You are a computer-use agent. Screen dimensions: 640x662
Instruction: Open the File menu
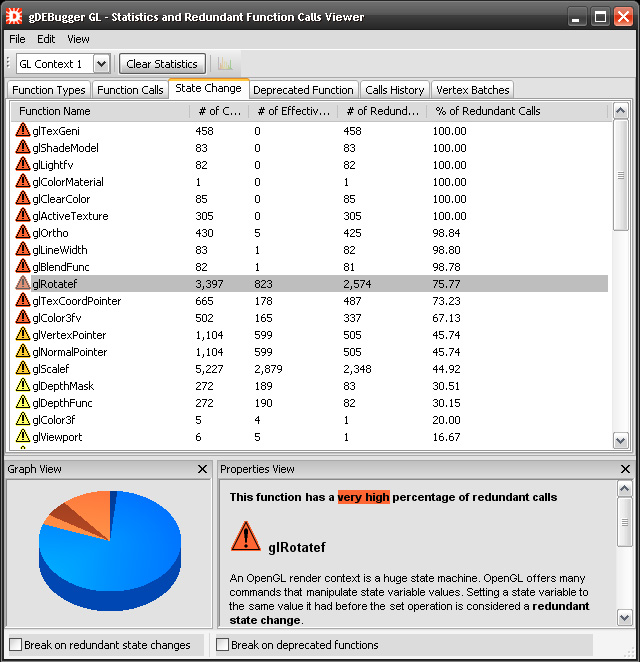coord(17,39)
